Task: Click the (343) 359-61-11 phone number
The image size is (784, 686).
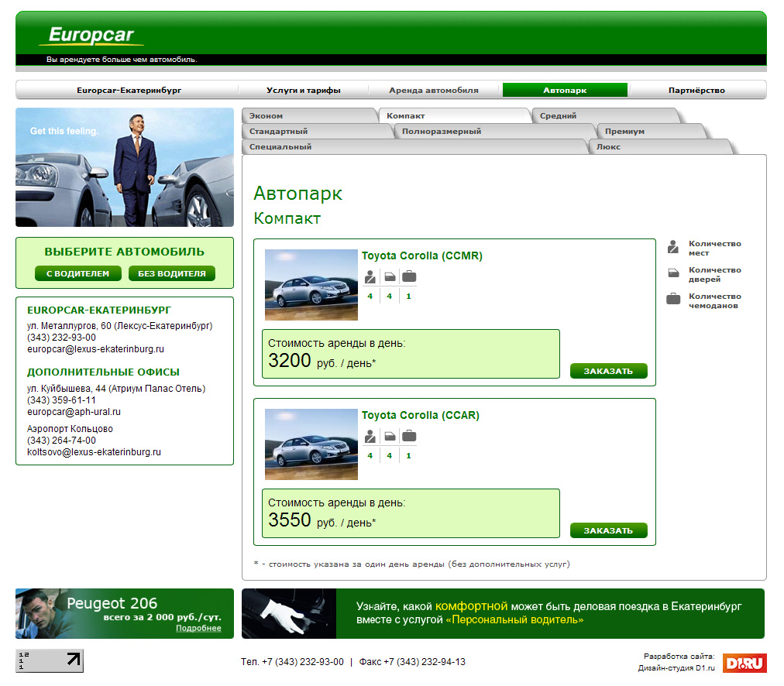Action: (61, 400)
